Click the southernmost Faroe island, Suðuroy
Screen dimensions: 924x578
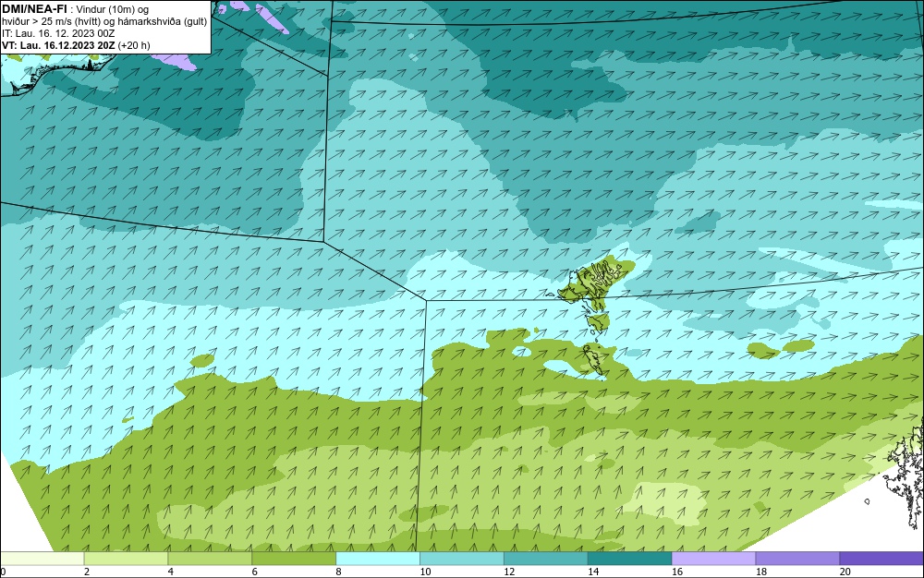pos(594,361)
